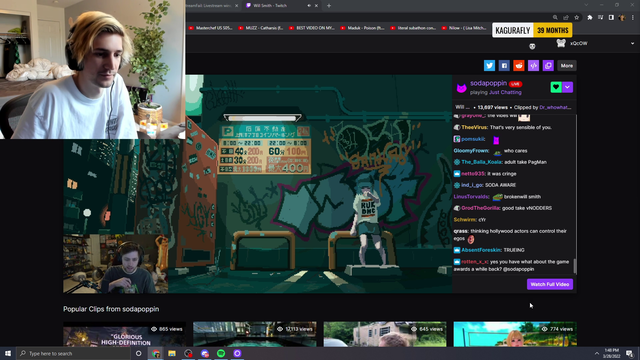Open clipper Dr_whowhat profile link

point(555,107)
